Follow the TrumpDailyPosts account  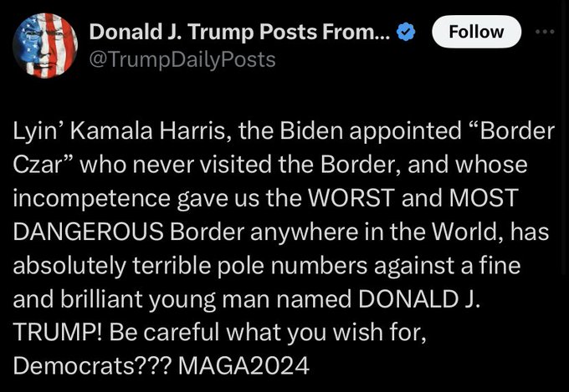coord(476,32)
